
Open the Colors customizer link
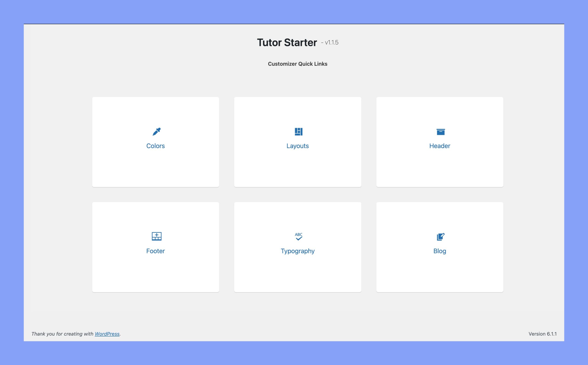(x=155, y=146)
